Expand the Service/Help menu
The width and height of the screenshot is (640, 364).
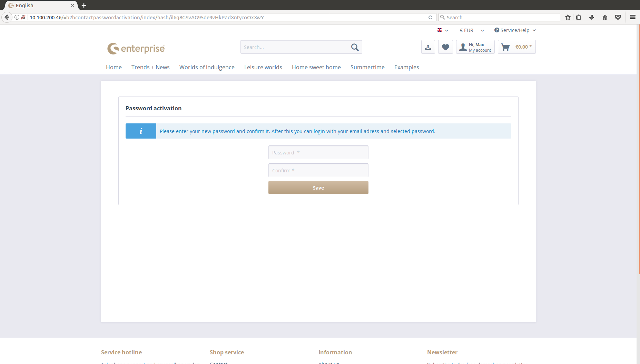click(x=515, y=30)
